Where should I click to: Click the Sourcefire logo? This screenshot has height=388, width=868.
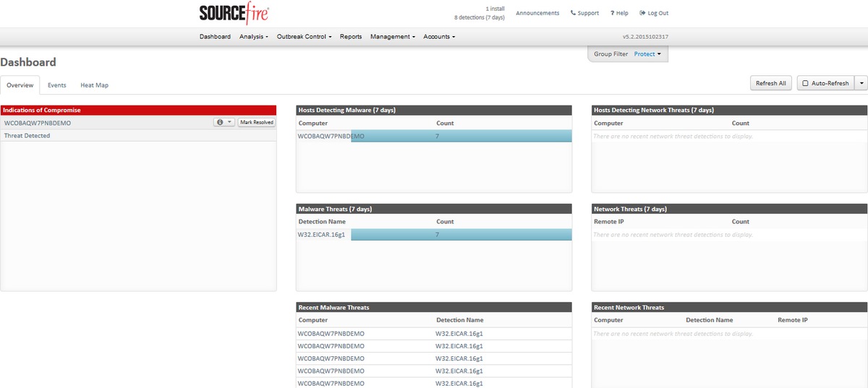click(234, 14)
